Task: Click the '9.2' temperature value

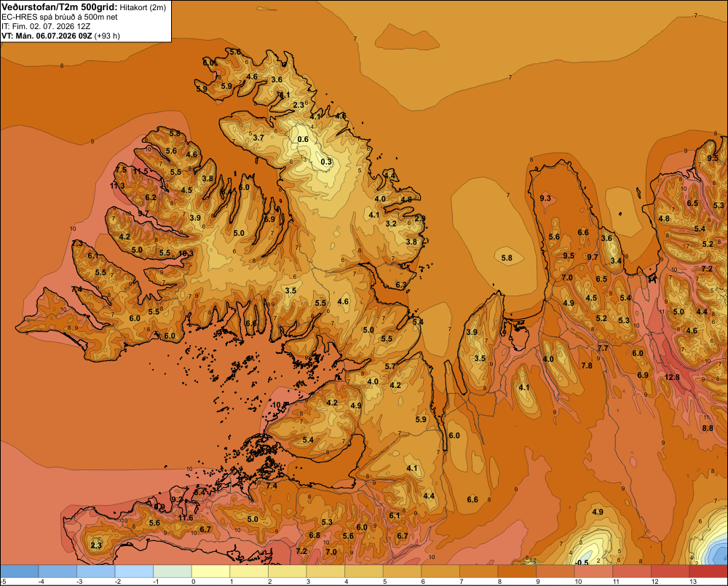Action: tap(177, 499)
